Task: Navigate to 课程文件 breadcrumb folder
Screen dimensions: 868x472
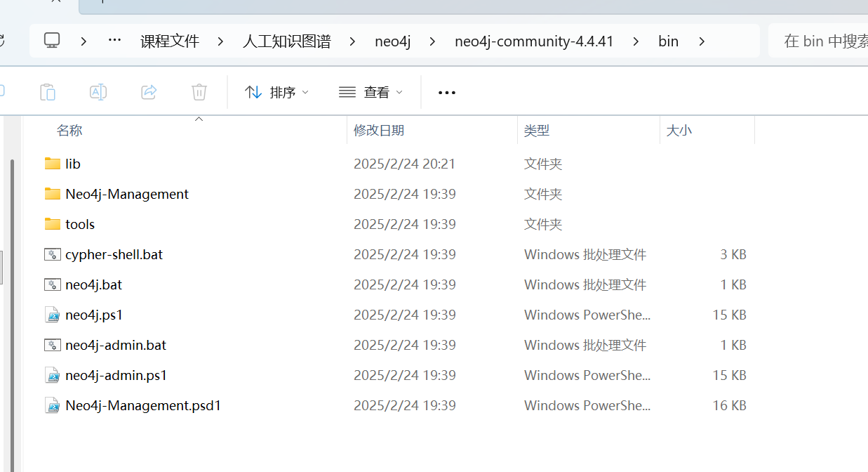Action: 170,41
